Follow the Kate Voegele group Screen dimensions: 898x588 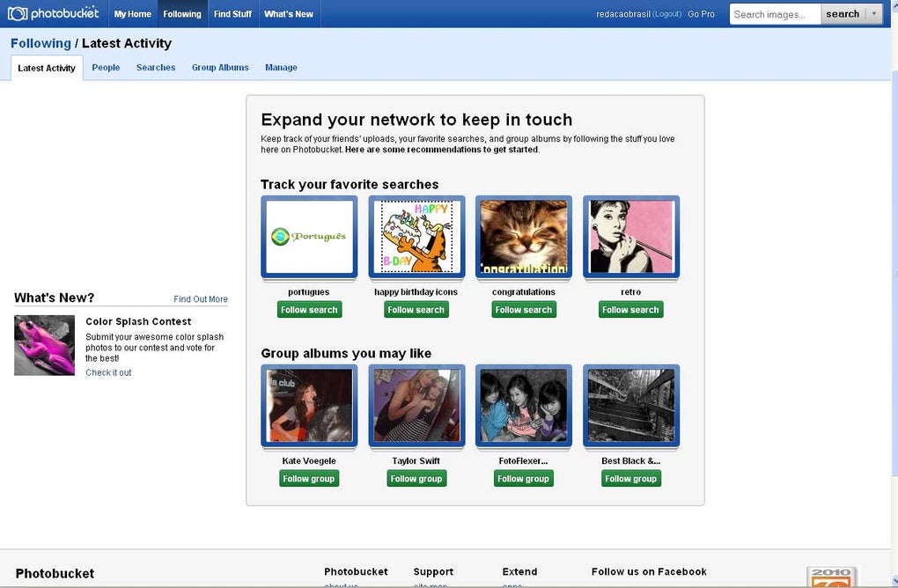[x=309, y=479]
